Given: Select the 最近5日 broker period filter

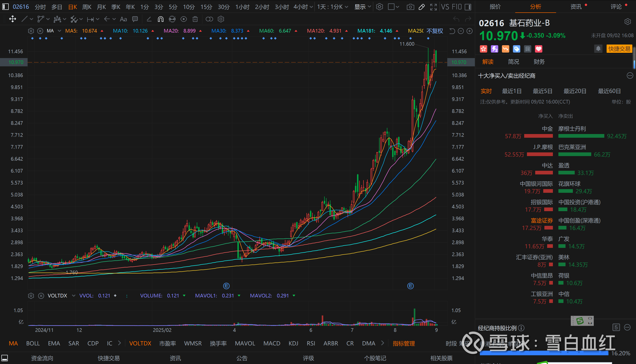Looking at the screenshot, I should [x=542, y=91].
